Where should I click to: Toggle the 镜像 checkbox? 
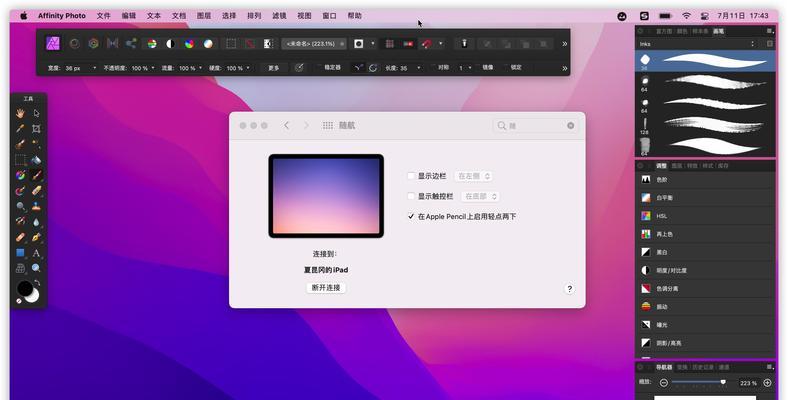[x=477, y=67]
